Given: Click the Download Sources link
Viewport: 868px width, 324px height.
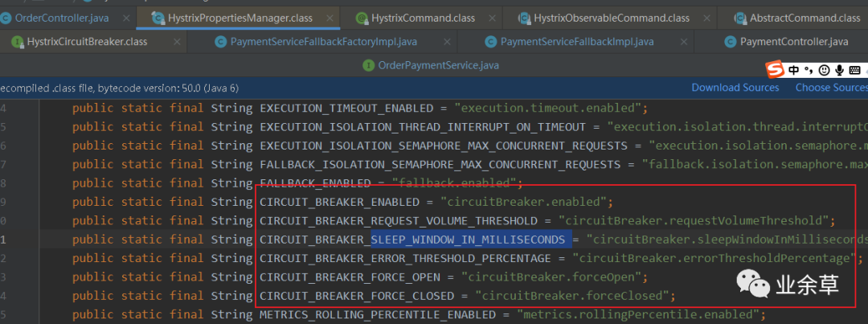Looking at the screenshot, I should tap(735, 88).
